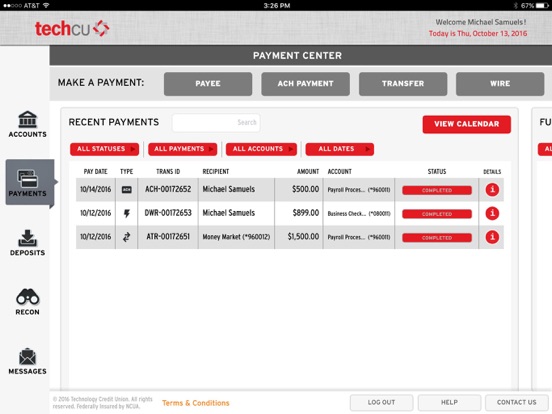Select transaction ID DWR-00172653

point(168,213)
